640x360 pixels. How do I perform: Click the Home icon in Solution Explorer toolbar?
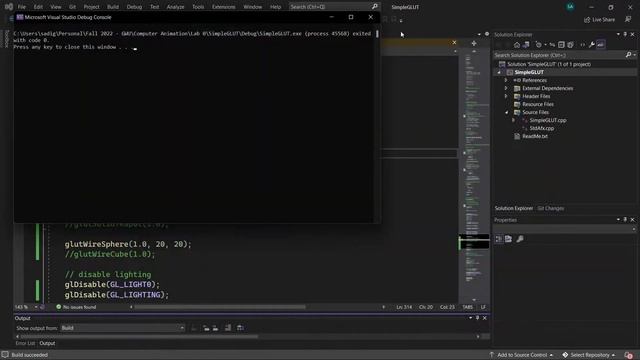517,45
